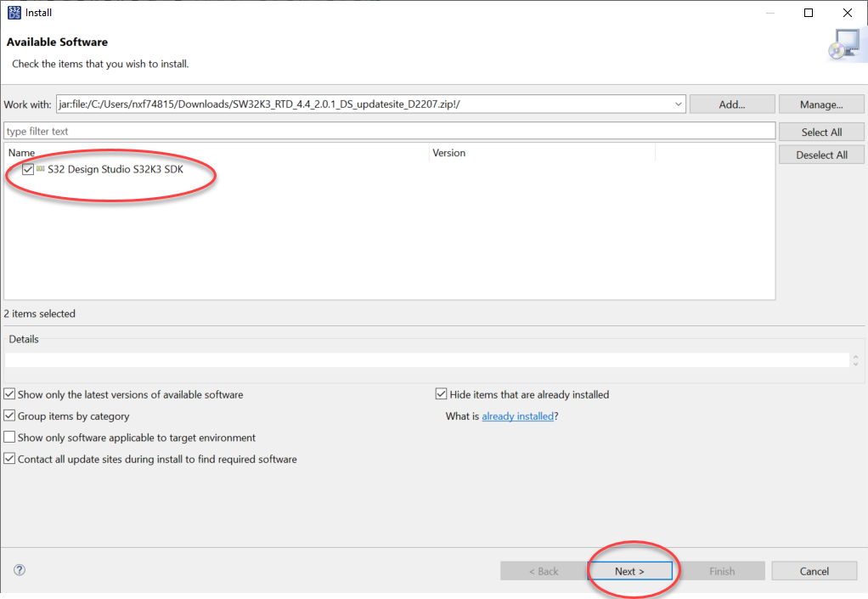This screenshot has width=868, height=599.
Task: Disable 'Show only the latest versions of available software'
Action: pyautogui.click(x=8, y=393)
